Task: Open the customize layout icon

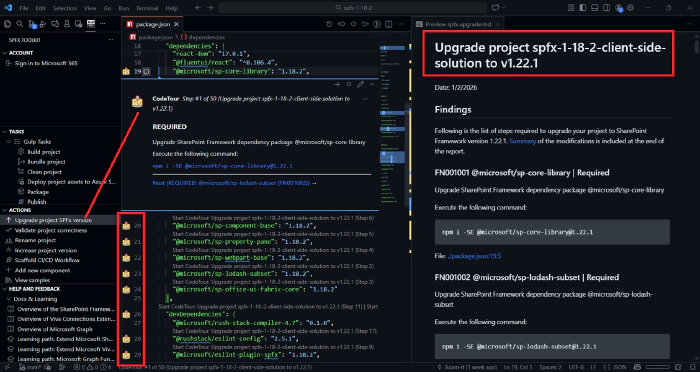Action: pos(571,8)
